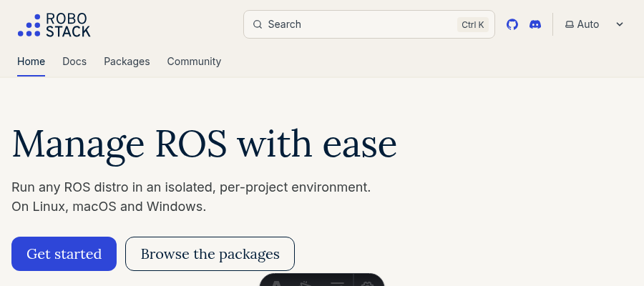
Task: Click the Get started button
Action: (x=64, y=254)
